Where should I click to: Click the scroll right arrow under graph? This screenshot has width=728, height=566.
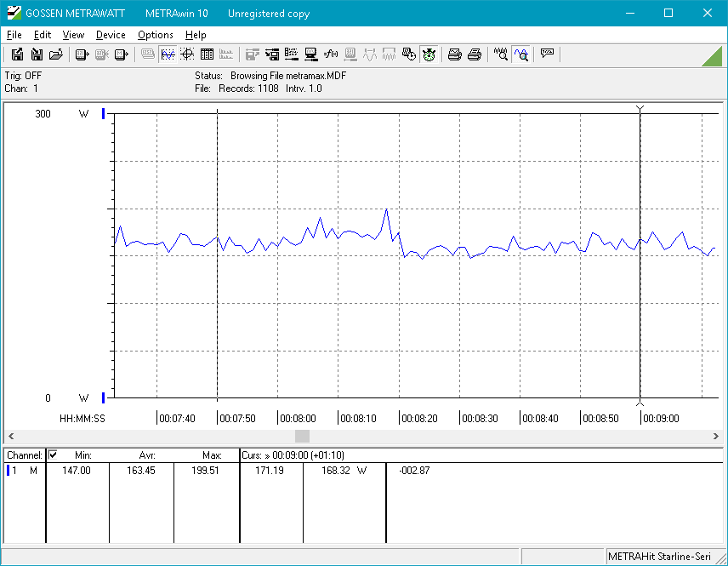click(717, 436)
